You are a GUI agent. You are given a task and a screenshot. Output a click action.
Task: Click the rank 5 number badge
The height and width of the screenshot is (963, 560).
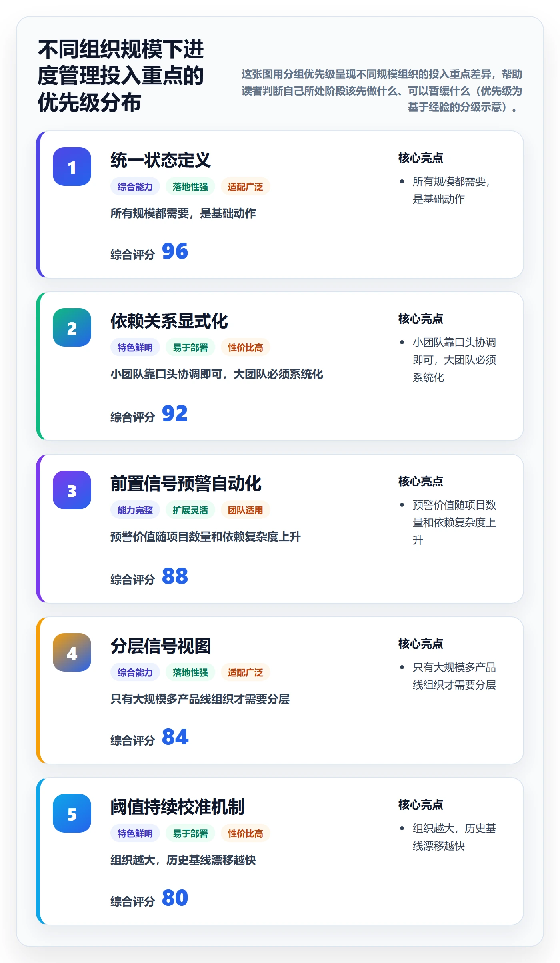coord(72,813)
